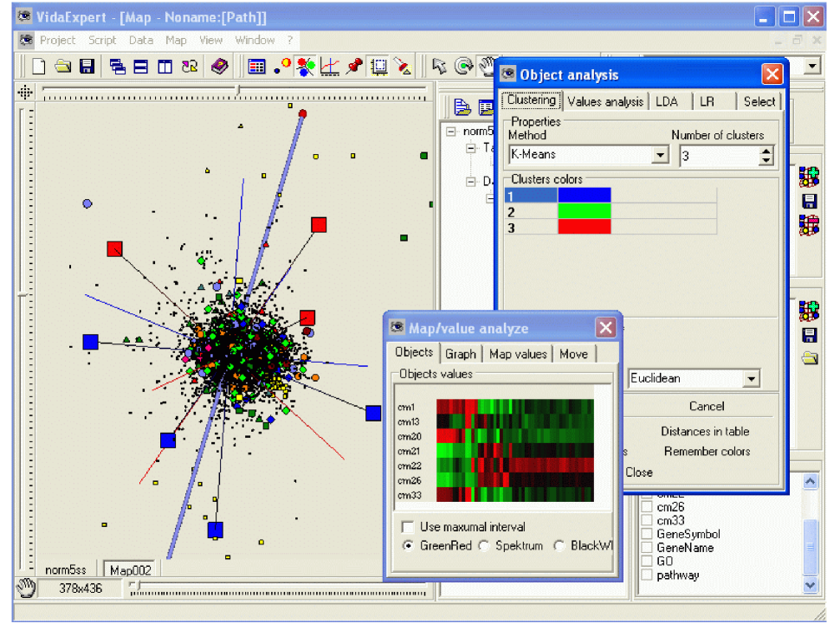Image resolution: width=840 pixels, height=630 pixels.
Task: Enable the Use maximal interval checkbox
Action: (407, 527)
